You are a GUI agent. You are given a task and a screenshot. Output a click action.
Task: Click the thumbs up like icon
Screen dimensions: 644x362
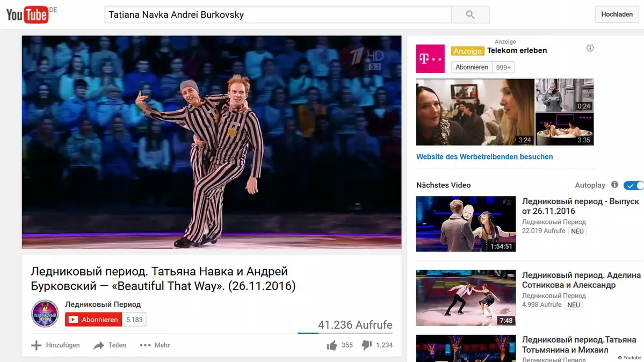pyautogui.click(x=332, y=345)
